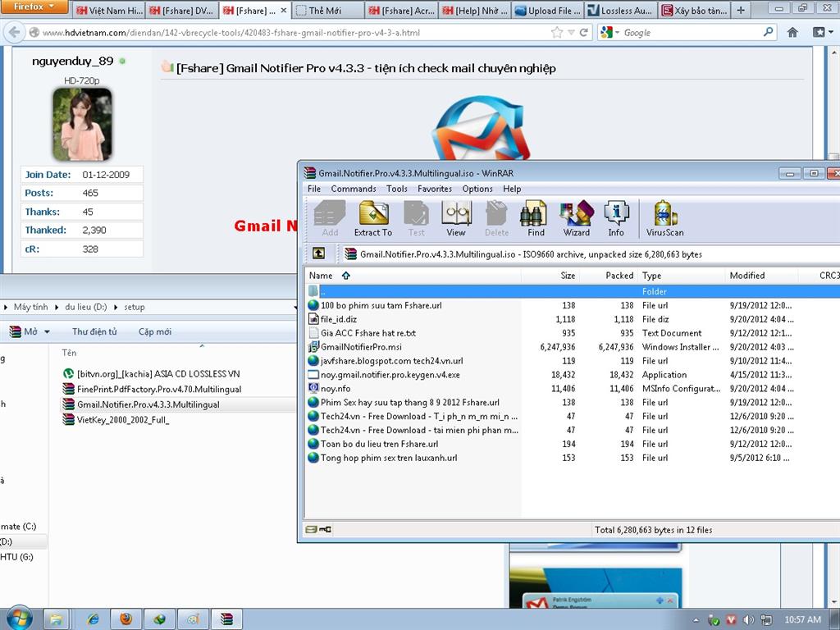Switch to the Upload File tab
Image resolution: width=840 pixels, height=630 pixels.
[547, 10]
